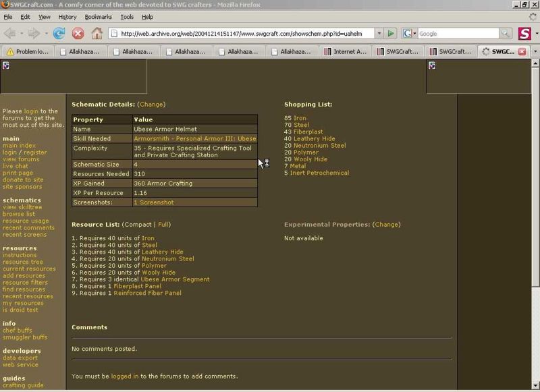Image resolution: width=540 pixels, height=392 pixels.
Task: Click the green Go arrow button
Action: (x=391, y=33)
